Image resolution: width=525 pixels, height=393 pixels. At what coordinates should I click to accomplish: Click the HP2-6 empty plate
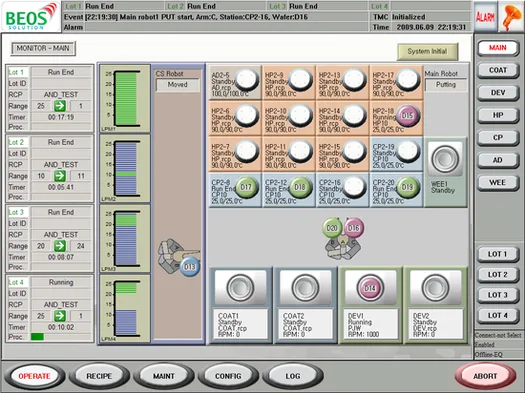pyautogui.click(x=247, y=115)
